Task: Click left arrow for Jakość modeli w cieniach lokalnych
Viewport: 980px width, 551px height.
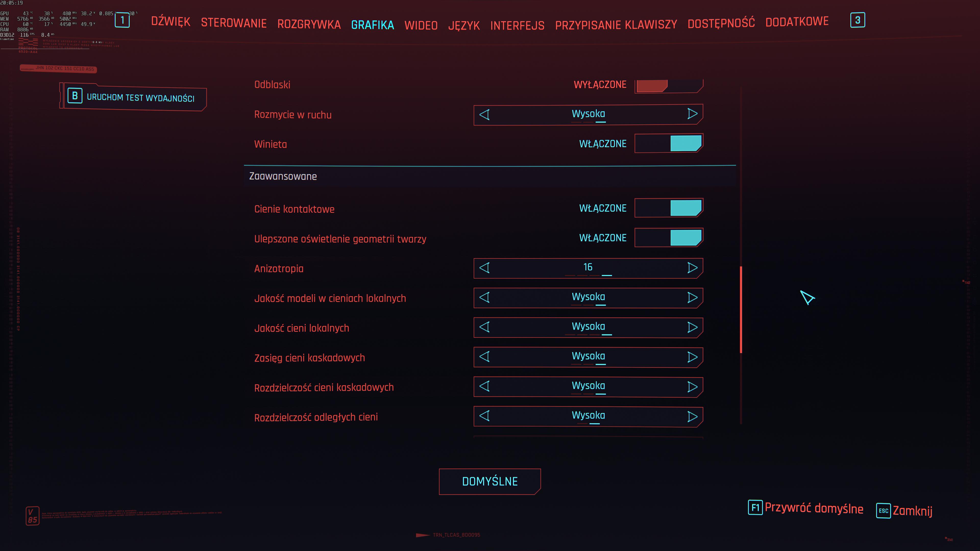Action: pos(484,297)
